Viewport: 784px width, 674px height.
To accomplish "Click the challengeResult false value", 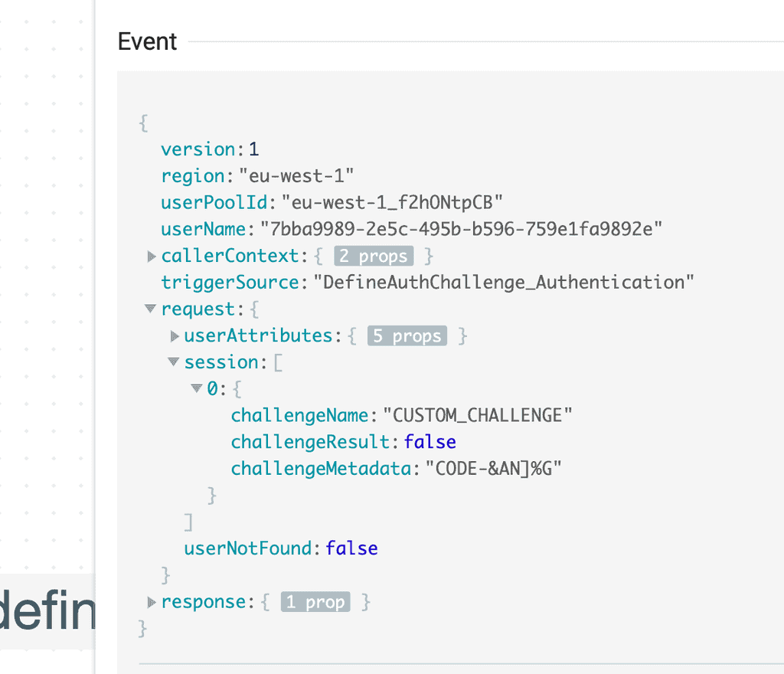I will [430, 442].
